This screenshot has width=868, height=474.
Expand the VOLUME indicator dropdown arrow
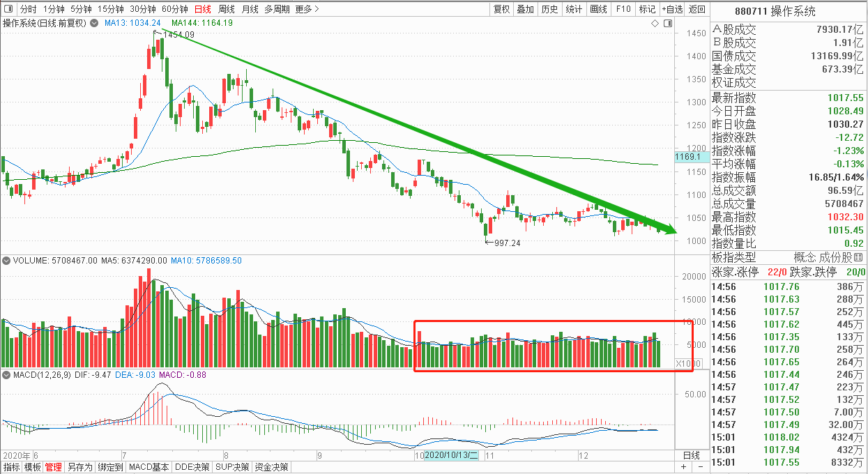[6, 261]
